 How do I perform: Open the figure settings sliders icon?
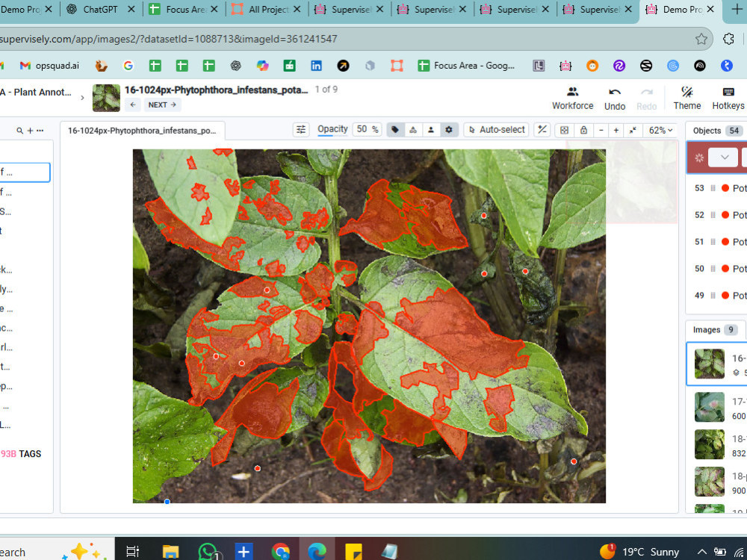(301, 129)
